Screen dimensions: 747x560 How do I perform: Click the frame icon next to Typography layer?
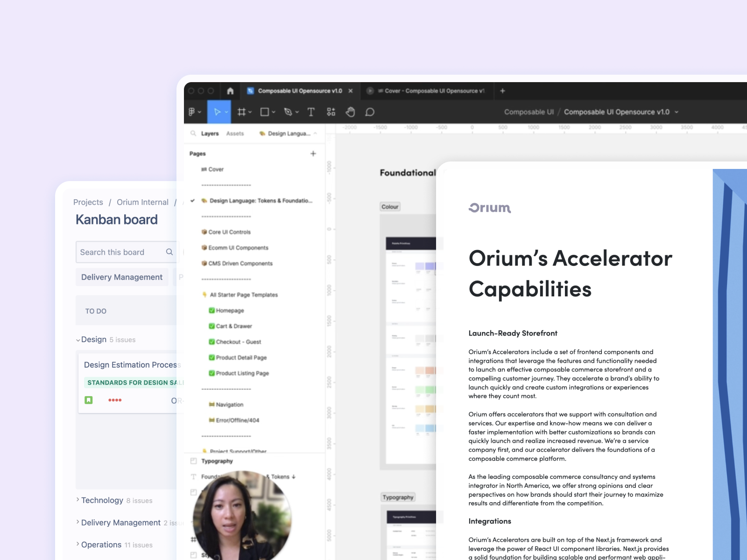(193, 461)
